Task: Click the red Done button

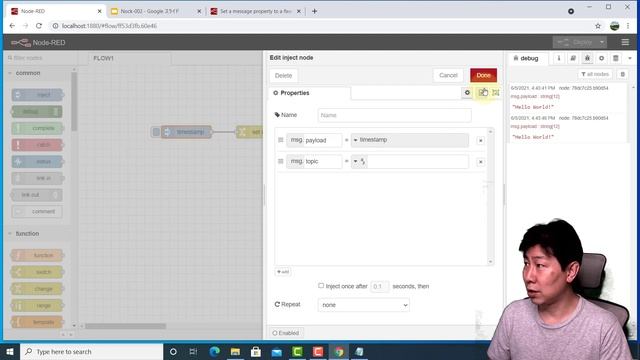Action: coord(483,75)
